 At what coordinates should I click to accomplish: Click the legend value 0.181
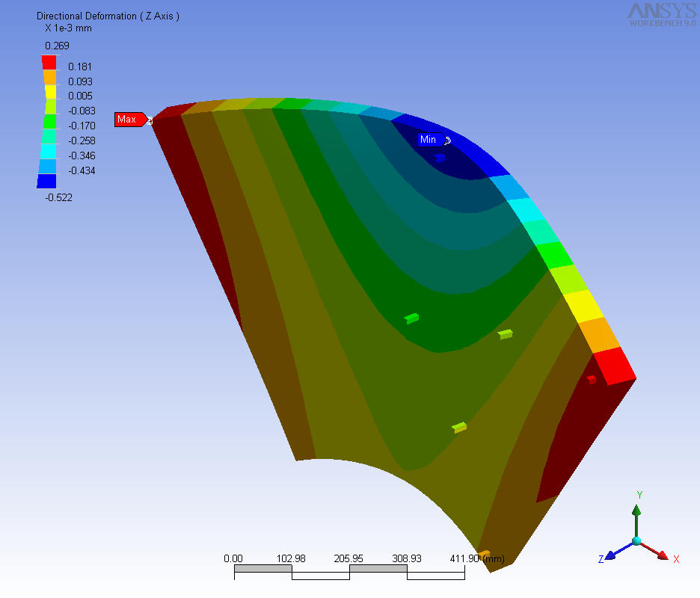pos(80,67)
